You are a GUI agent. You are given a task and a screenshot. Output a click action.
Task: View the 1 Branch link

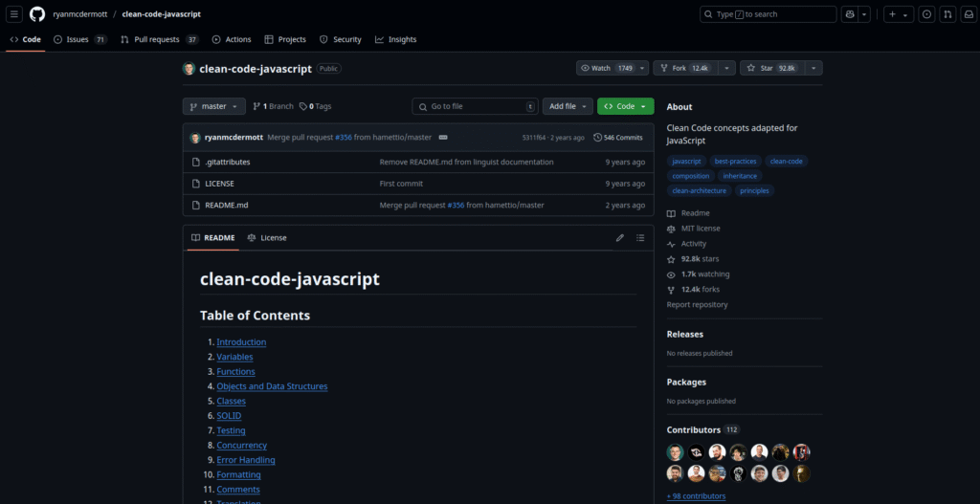pos(273,106)
